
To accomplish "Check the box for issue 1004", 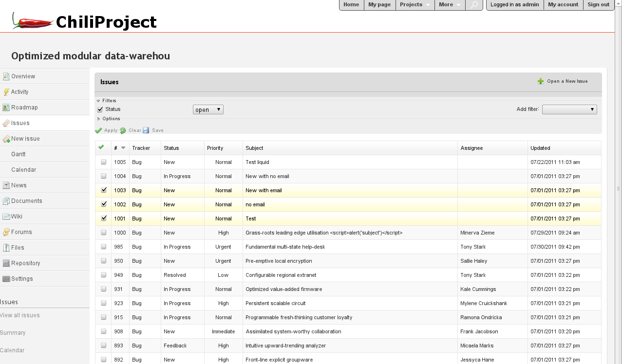I will [x=104, y=176].
